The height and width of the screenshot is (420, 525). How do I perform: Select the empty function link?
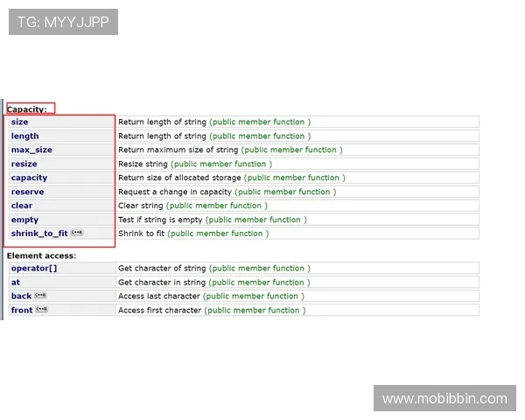[24, 220]
